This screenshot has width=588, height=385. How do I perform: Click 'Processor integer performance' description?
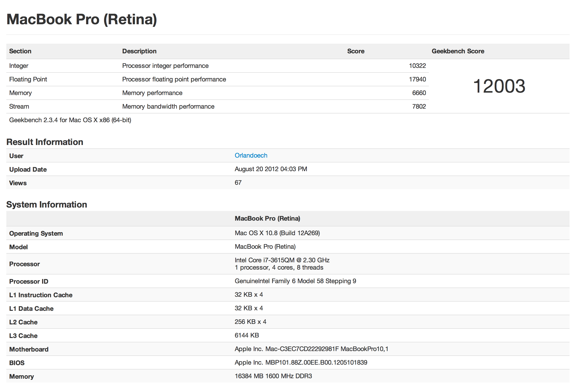pyautogui.click(x=165, y=66)
